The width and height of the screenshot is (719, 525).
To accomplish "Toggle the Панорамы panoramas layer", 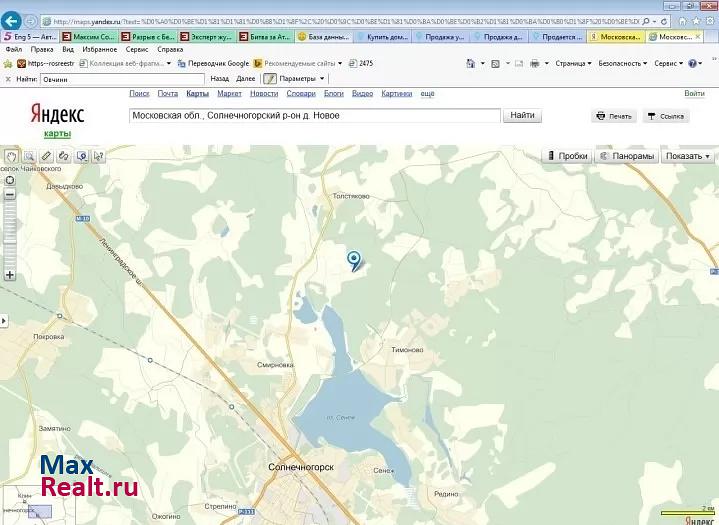I will click(626, 156).
